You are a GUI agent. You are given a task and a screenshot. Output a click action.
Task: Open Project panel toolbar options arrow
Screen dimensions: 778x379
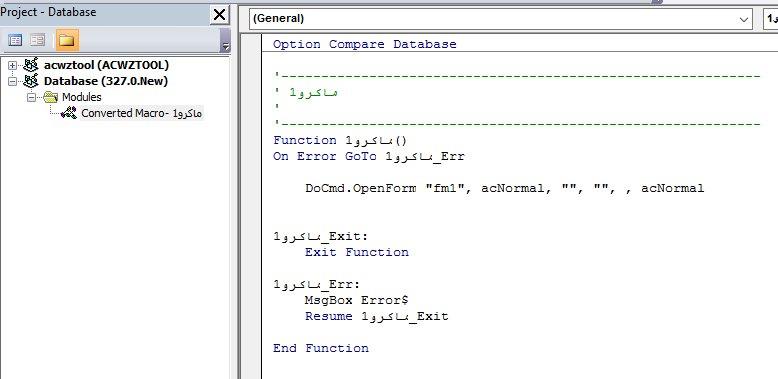coord(225,41)
